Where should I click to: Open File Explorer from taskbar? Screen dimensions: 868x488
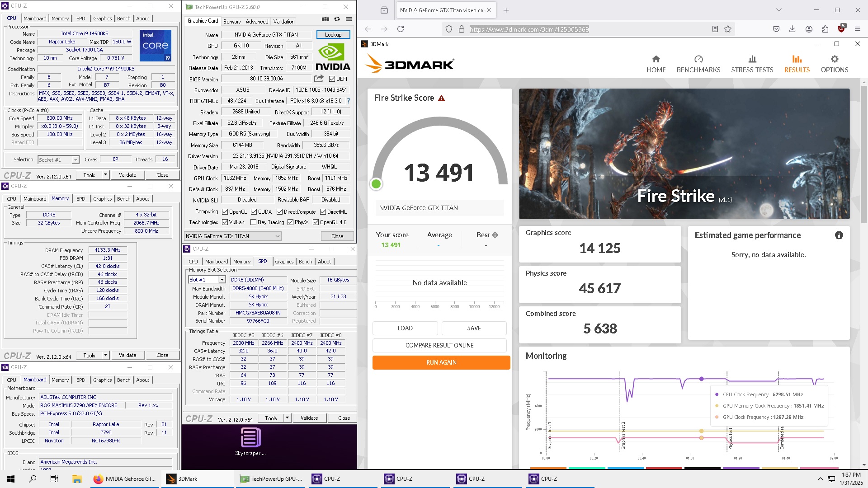click(x=77, y=479)
